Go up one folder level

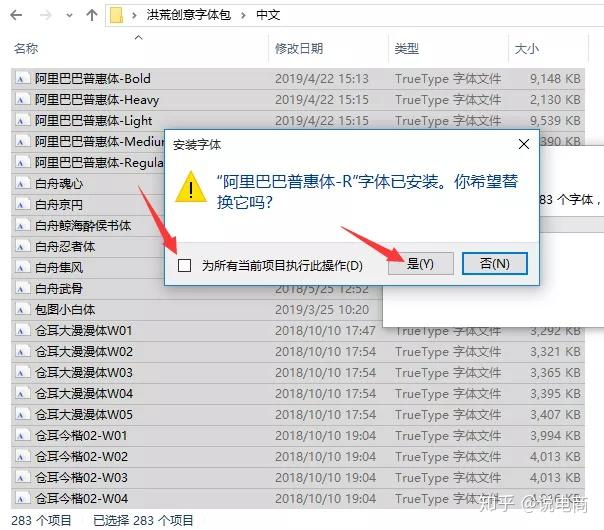coord(92,15)
